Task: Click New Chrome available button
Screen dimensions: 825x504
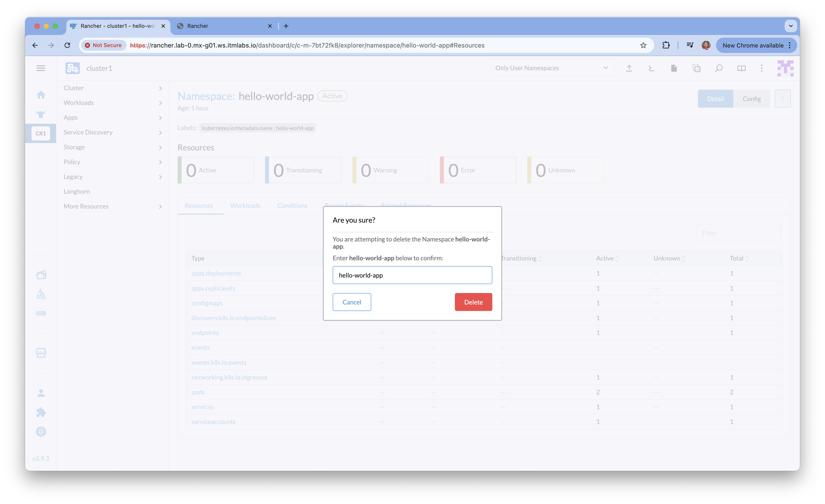Action: point(753,45)
